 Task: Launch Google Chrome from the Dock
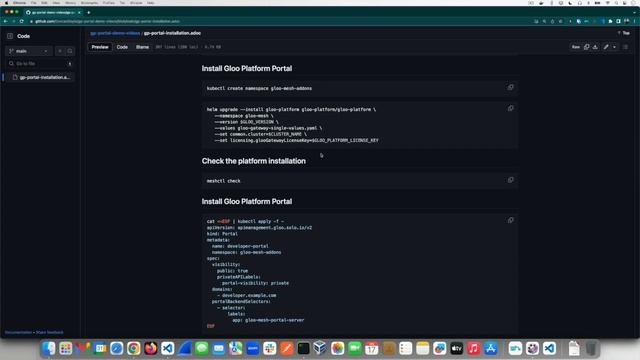[x=133, y=349]
